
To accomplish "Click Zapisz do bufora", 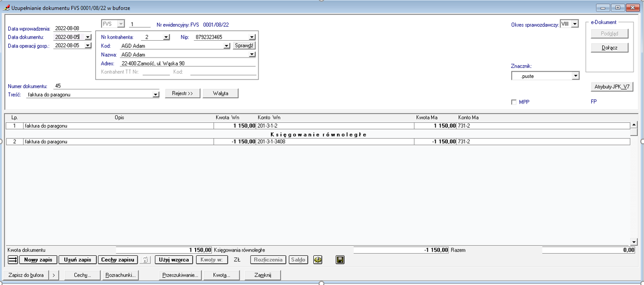I will pos(26,275).
